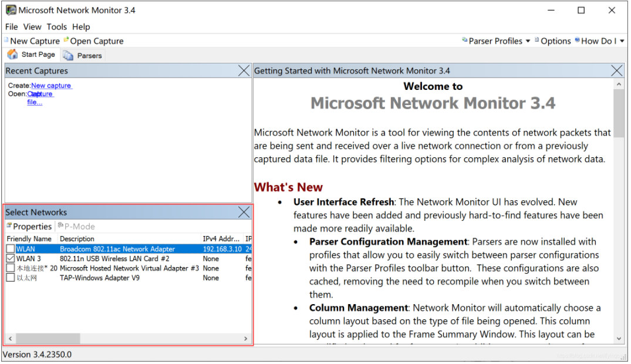Click the Open Capture toolbar button

94,41
